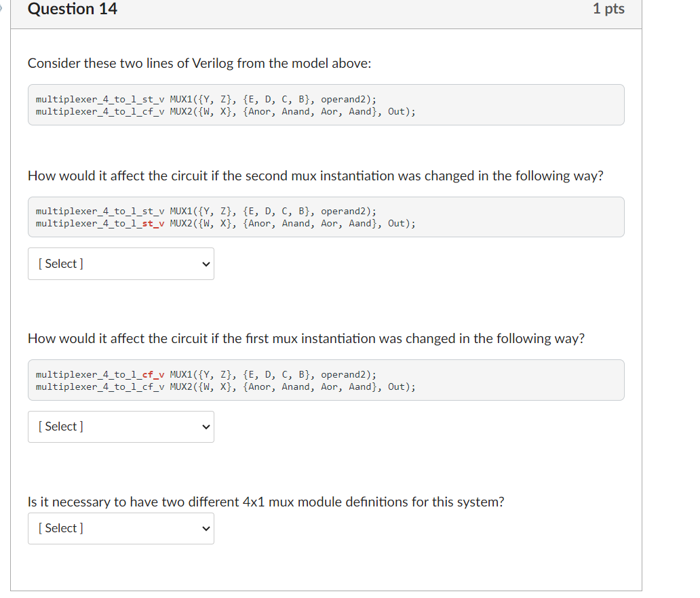Click the question about the second mux instantiation
700x598 pixels.
pyautogui.click(x=315, y=176)
